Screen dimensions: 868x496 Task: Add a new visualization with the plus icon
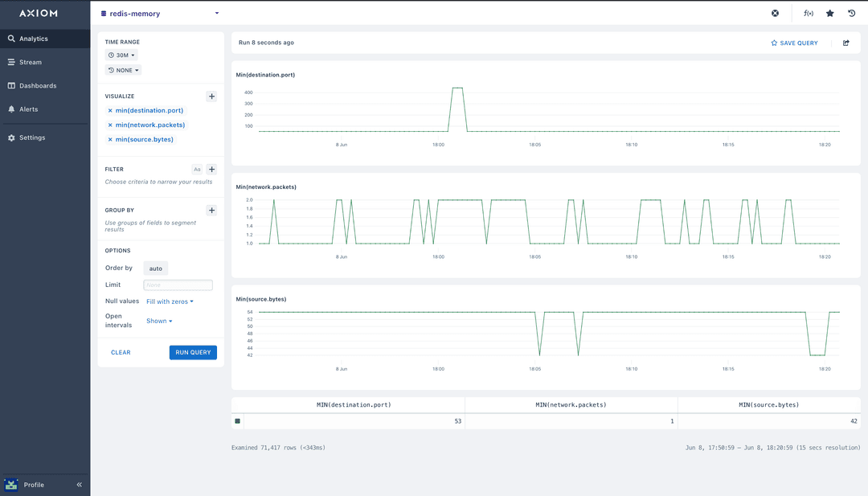pyautogui.click(x=211, y=96)
